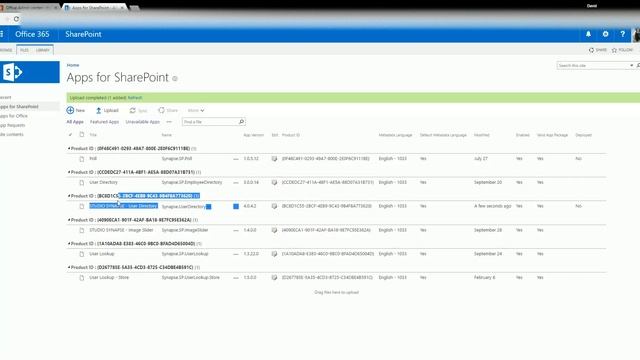
Task: Collapse the Product ID D2677B5E group
Action: (x=69, y=267)
